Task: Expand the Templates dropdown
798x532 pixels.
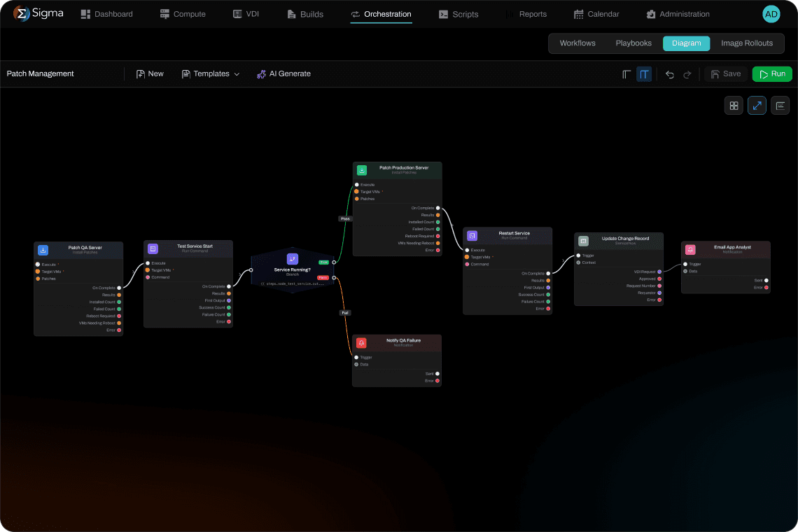Action: coord(210,73)
